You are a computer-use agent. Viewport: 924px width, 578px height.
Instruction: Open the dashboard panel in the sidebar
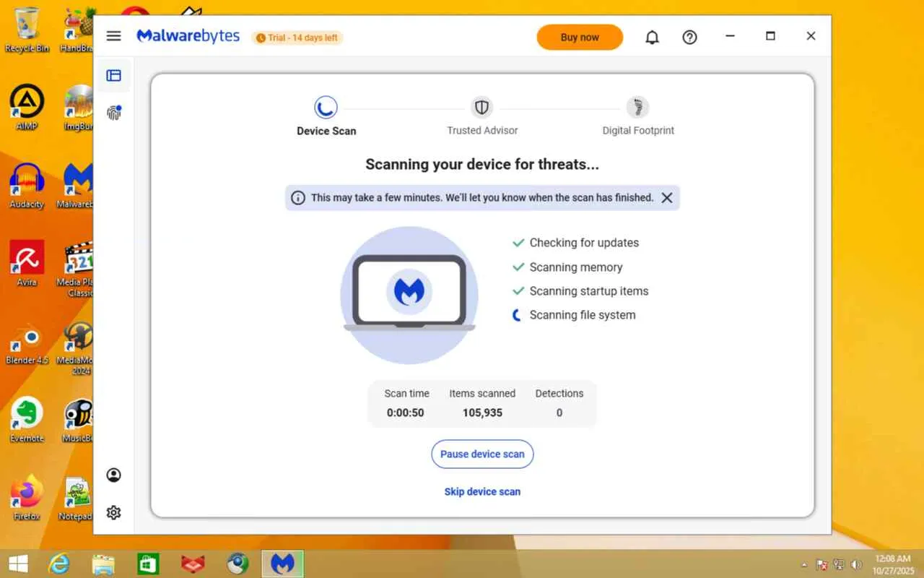tap(113, 75)
